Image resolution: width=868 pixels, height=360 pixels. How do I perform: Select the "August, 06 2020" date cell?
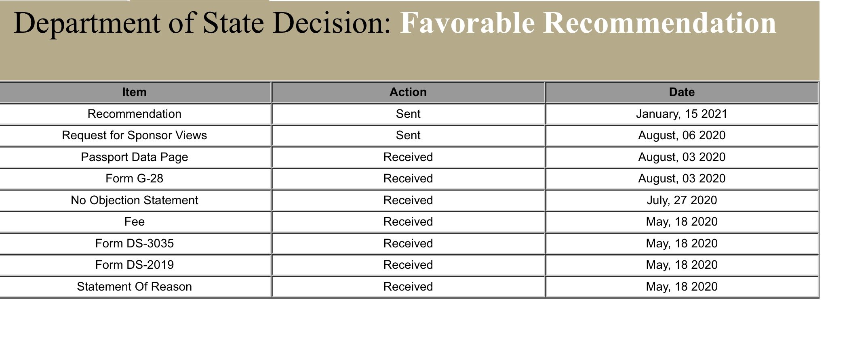click(681, 136)
